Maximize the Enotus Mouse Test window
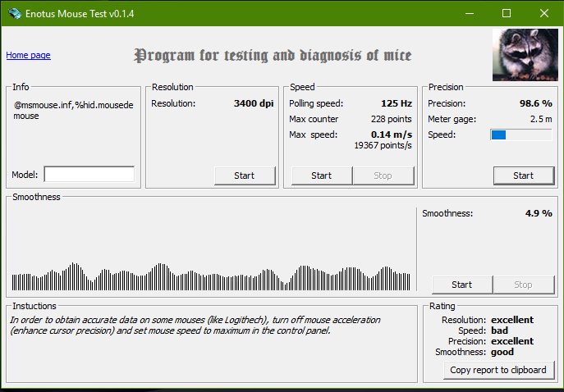 507,13
